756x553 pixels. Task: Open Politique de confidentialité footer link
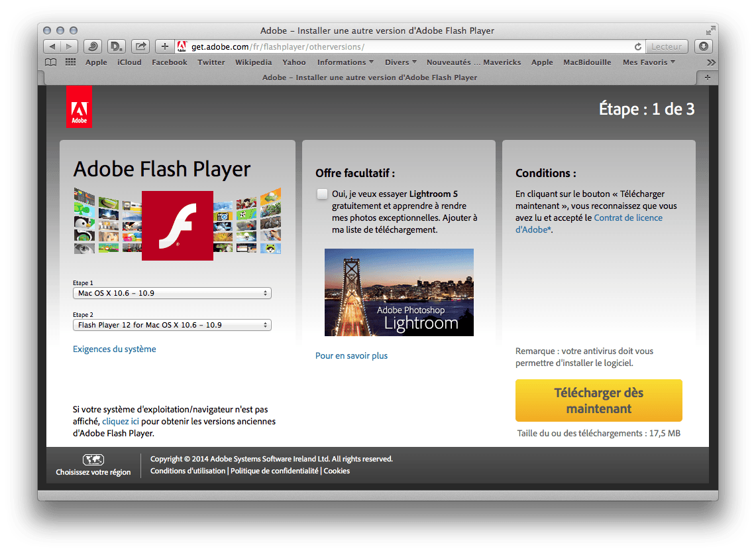point(274,471)
